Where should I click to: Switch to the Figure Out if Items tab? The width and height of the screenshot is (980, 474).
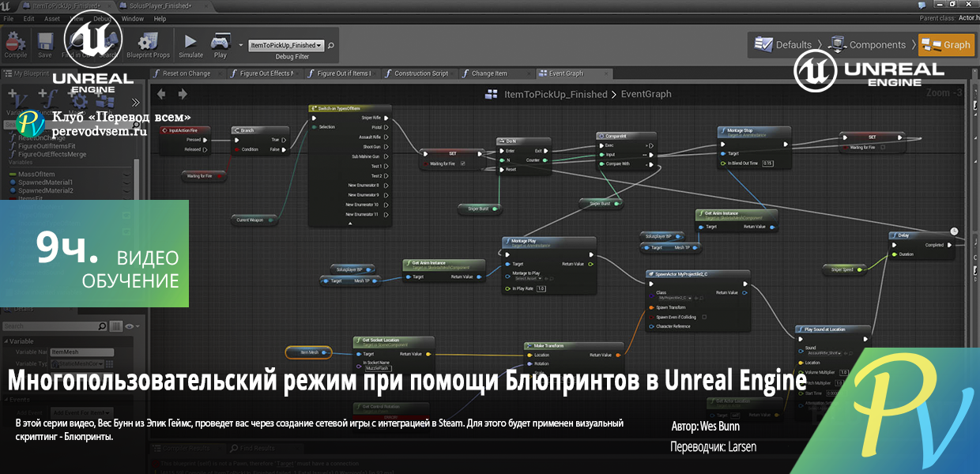click(342, 73)
